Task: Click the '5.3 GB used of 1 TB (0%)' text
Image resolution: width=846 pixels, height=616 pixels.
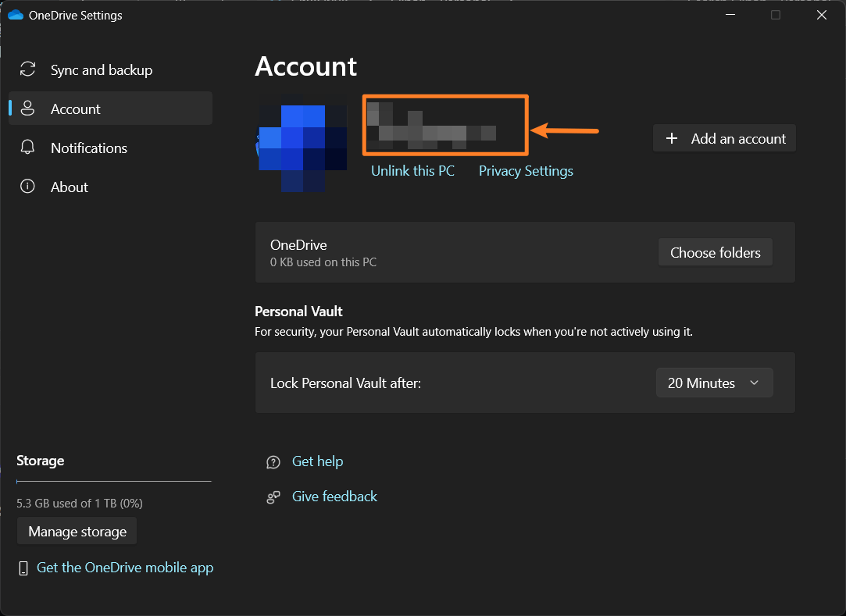Action: [x=80, y=504]
